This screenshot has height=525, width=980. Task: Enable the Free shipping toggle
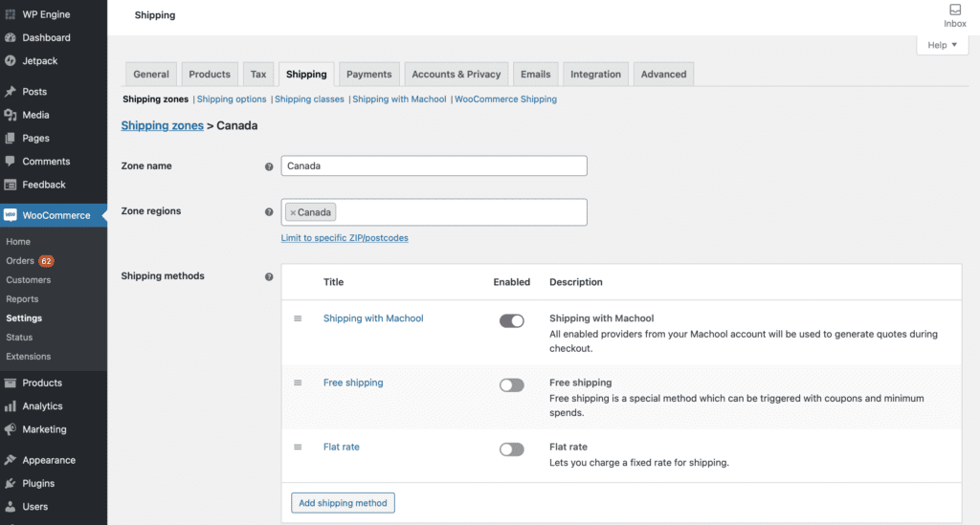pyautogui.click(x=511, y=385)
